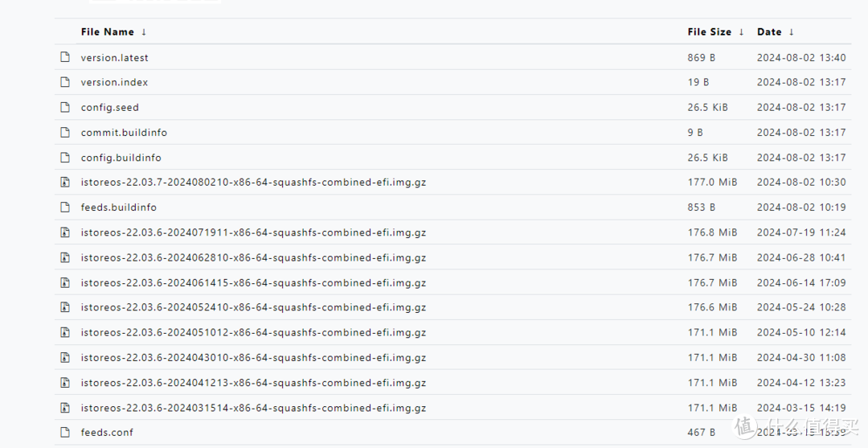Click the archive icon beside istoreos-22.03.7-2024080210 image

coord(65,182)
